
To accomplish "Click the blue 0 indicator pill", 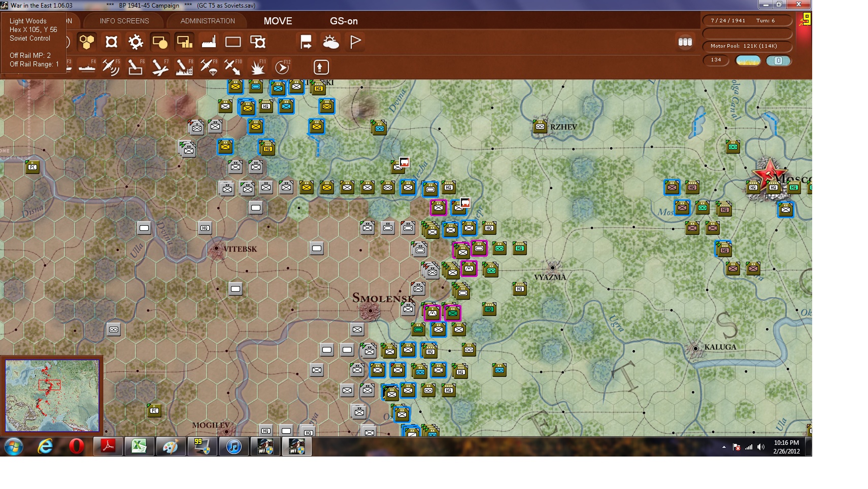I will tap(779, 61).
